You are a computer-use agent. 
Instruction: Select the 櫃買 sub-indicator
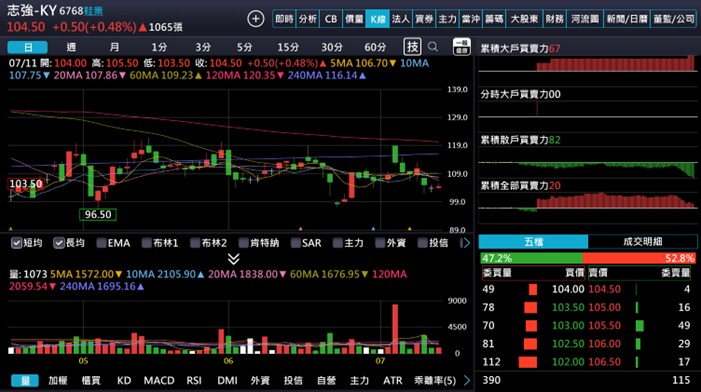coord(91,380)
